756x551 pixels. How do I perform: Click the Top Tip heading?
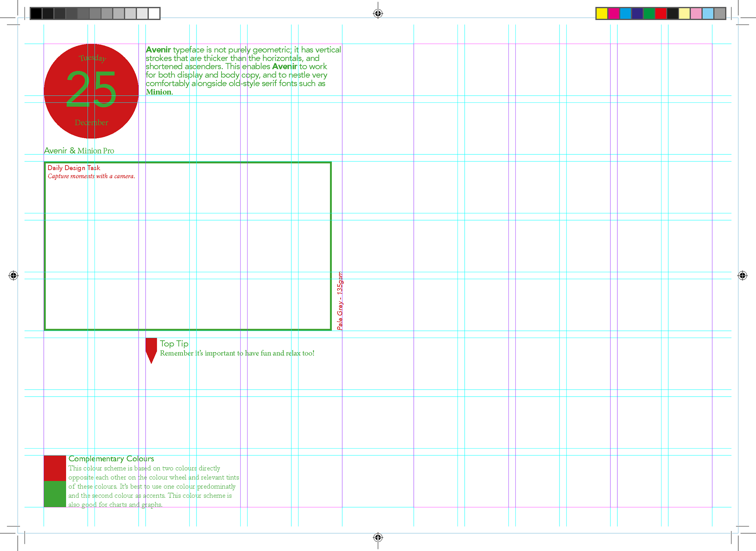[174, 343]
